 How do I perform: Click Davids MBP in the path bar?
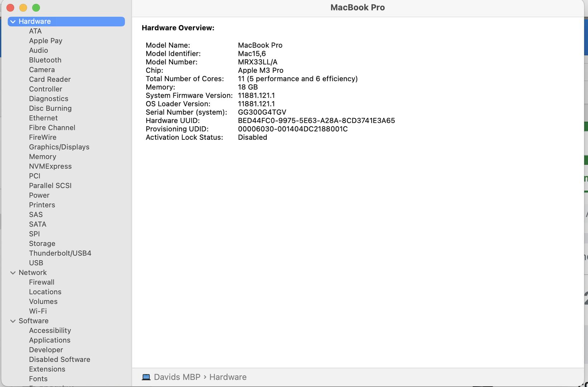(x=177, y=377)
